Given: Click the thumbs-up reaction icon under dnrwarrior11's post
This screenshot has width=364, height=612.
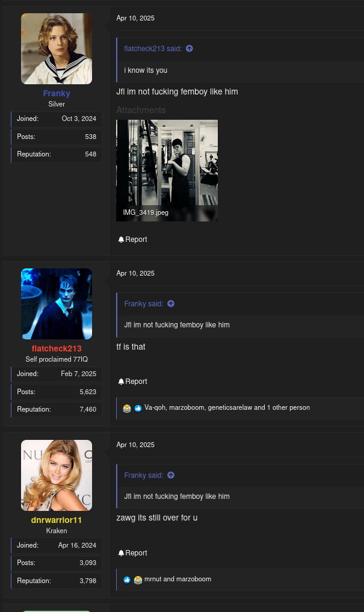Looking at the screenshot, I should [127, 580].
